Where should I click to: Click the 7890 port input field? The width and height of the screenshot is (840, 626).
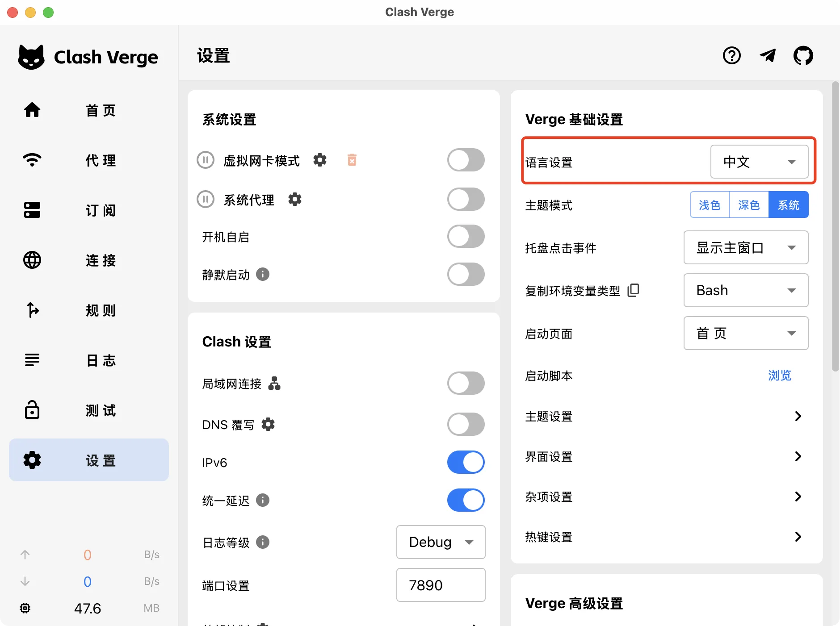441,585
